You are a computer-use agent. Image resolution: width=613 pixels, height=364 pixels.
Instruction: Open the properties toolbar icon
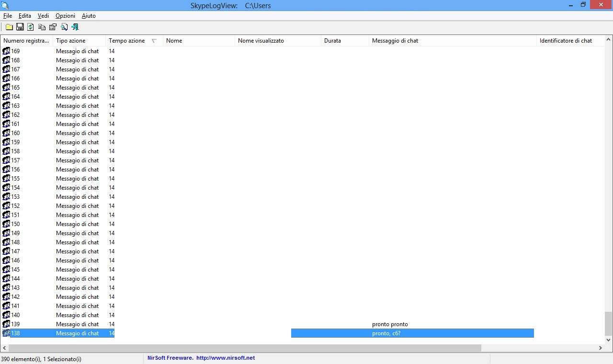53,27
